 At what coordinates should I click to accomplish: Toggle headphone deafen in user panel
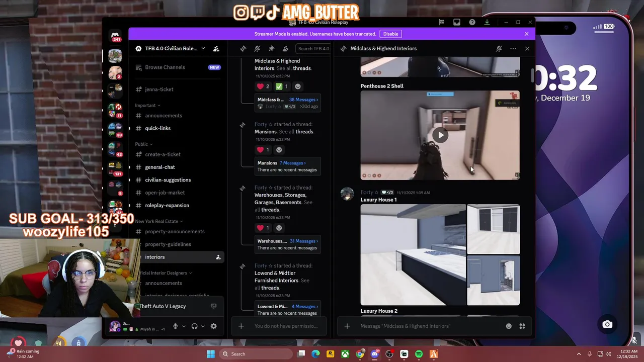(x=194, y=326)
